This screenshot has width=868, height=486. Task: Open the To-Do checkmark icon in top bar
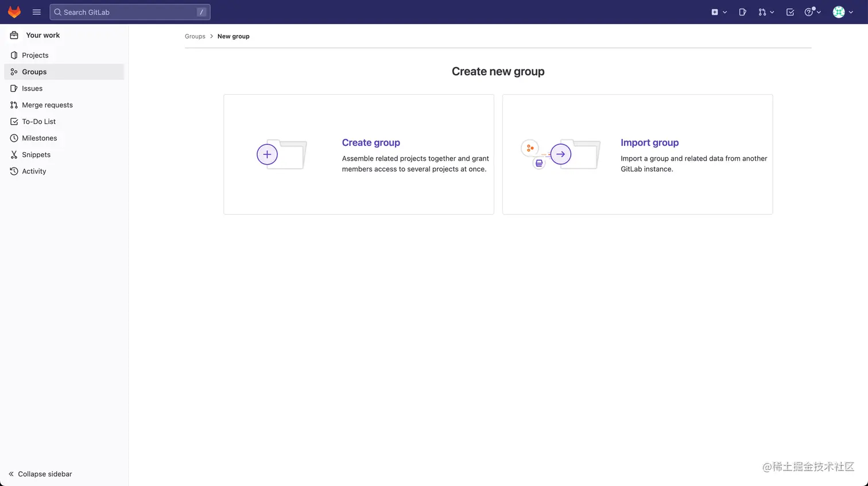coord(790,12)
